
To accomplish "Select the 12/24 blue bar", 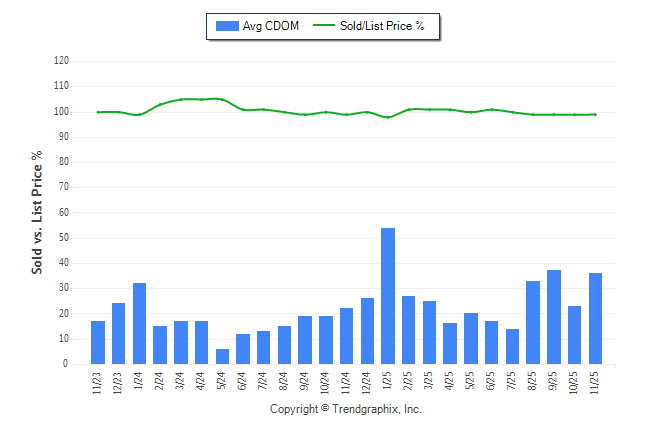I will [x=367, y=331].
